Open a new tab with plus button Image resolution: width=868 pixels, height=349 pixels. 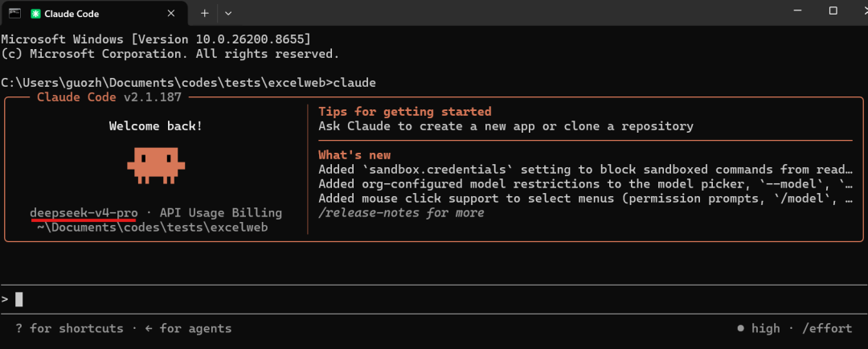click(x=204, y=13)
